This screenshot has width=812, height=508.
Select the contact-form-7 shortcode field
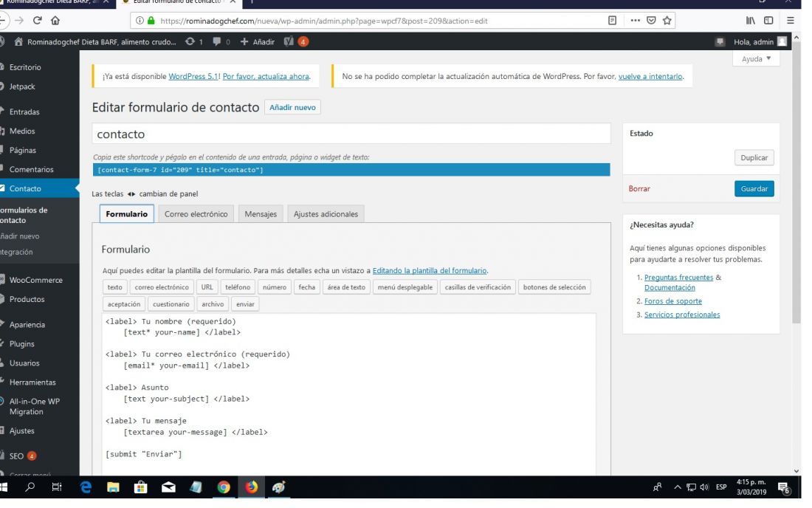coord(351,170)
